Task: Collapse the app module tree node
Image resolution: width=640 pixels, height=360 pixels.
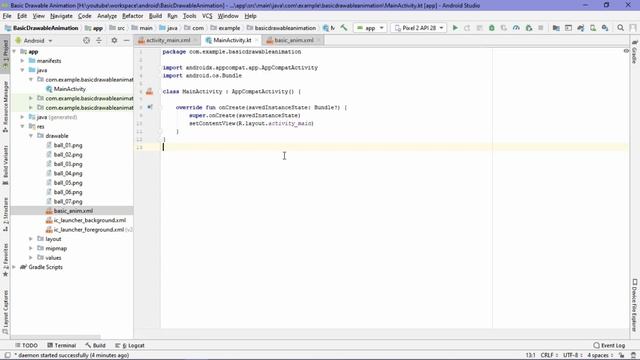Action: point(15,51)
